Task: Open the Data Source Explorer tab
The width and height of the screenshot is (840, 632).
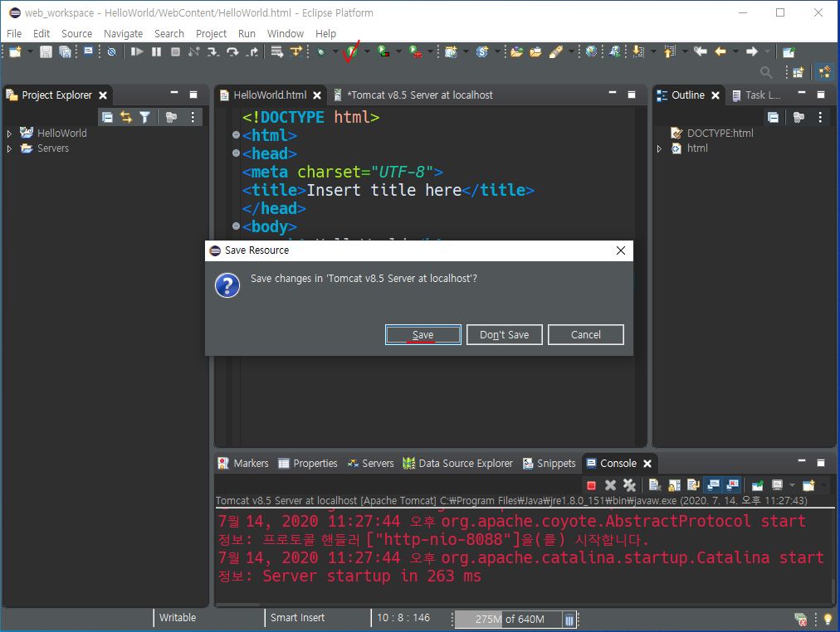Action: [x=458, y=464]
